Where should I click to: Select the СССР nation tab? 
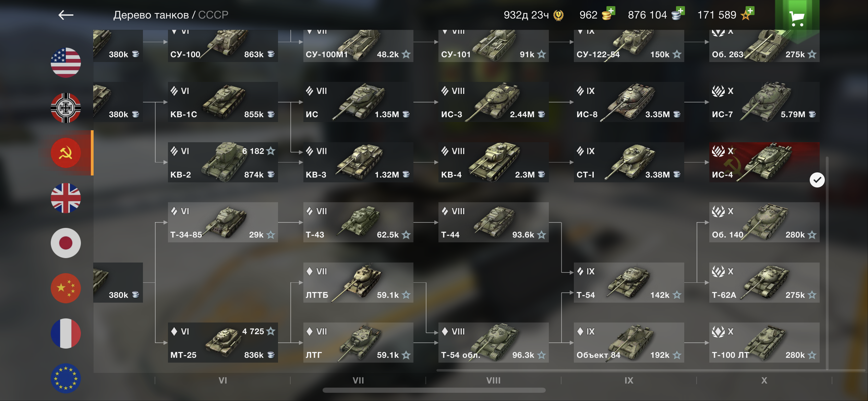(66, 153)
